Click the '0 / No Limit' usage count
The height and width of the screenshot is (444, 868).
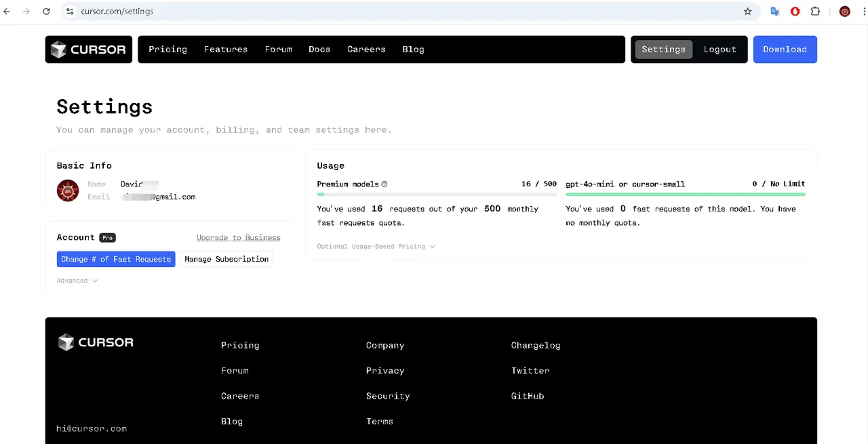click(x=778, y=184)
